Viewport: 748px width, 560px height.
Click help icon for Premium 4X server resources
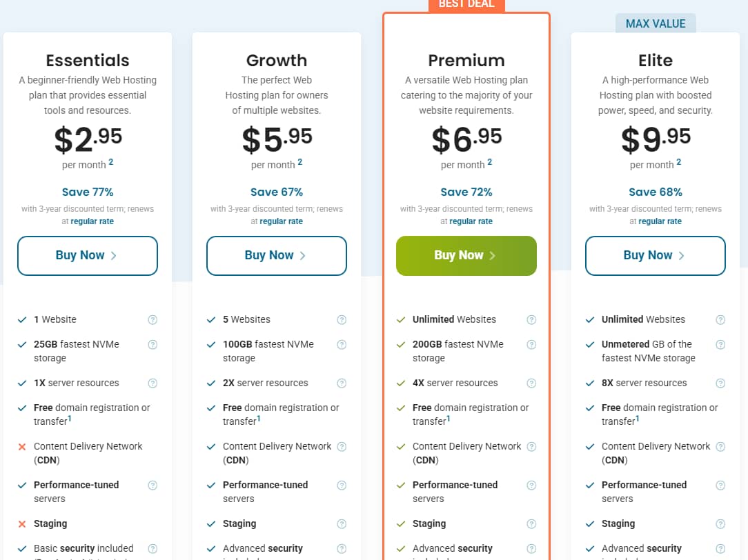coord(531,383)
